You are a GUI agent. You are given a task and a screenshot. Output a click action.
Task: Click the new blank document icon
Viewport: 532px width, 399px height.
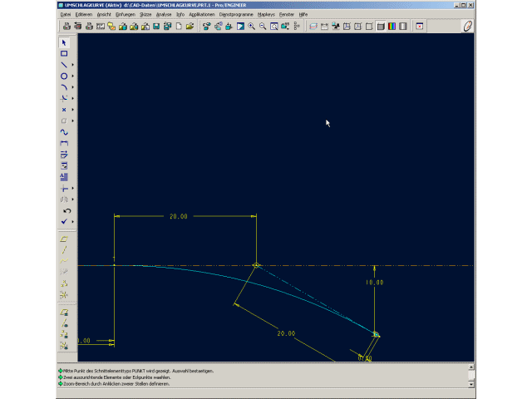coord(179,26)
